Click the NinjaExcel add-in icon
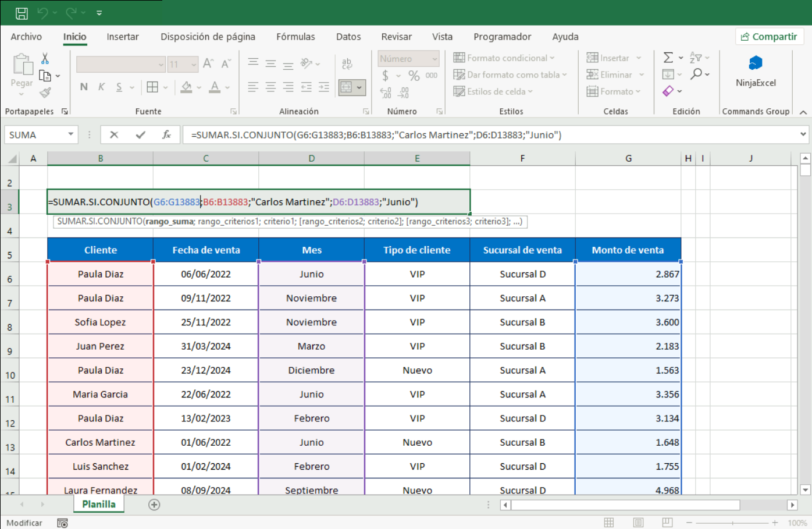This screenshot has width=812, height=529. tap(755, 63)
